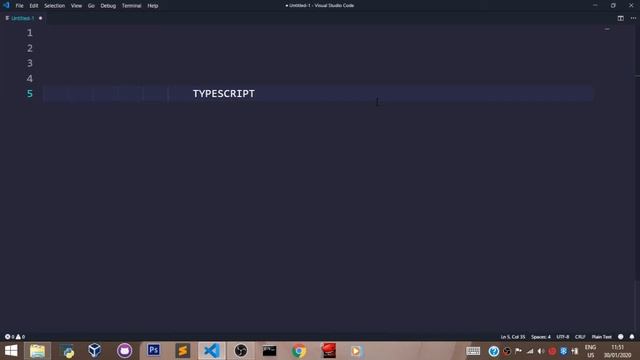Image resolution: width=640 pixels, height=360 pixels.
Task: Open the Bluetooth tray icon
Action: (564, 351)
